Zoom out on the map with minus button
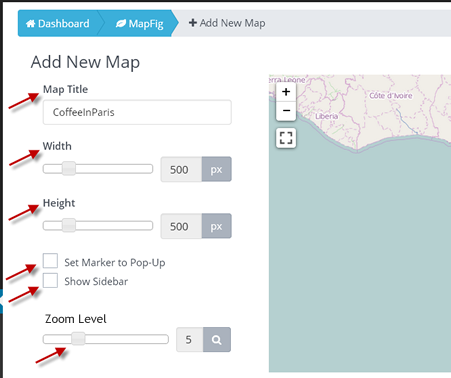Image resolution: width=451 pixels, height=378 pixels. 286,111
